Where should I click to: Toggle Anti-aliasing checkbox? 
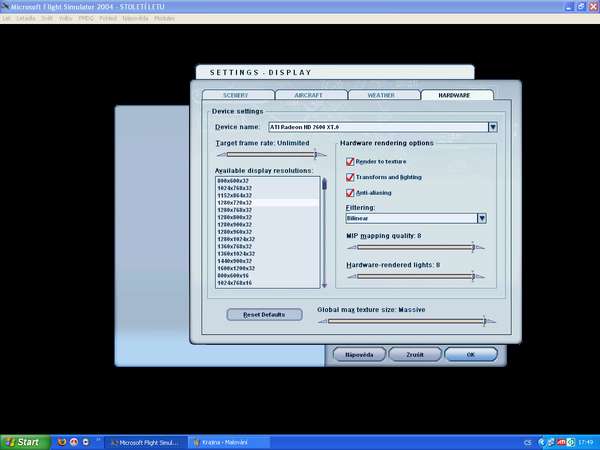click(350, 193)
